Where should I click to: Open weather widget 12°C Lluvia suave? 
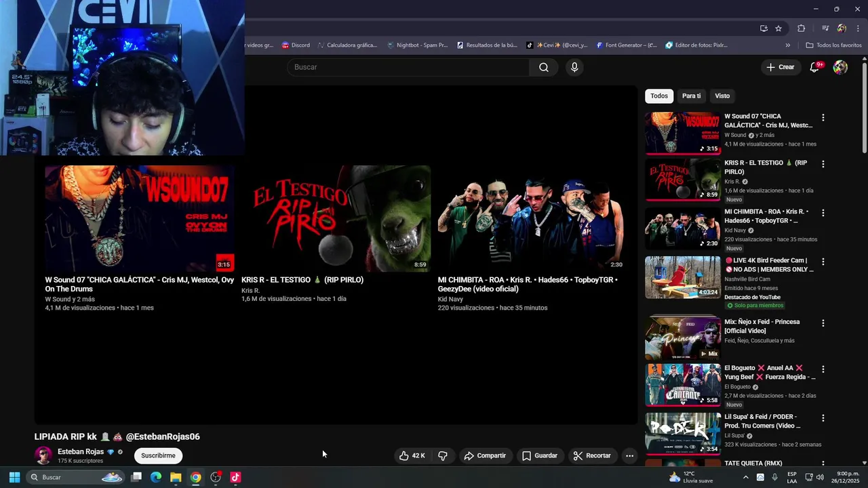[690, 477]
